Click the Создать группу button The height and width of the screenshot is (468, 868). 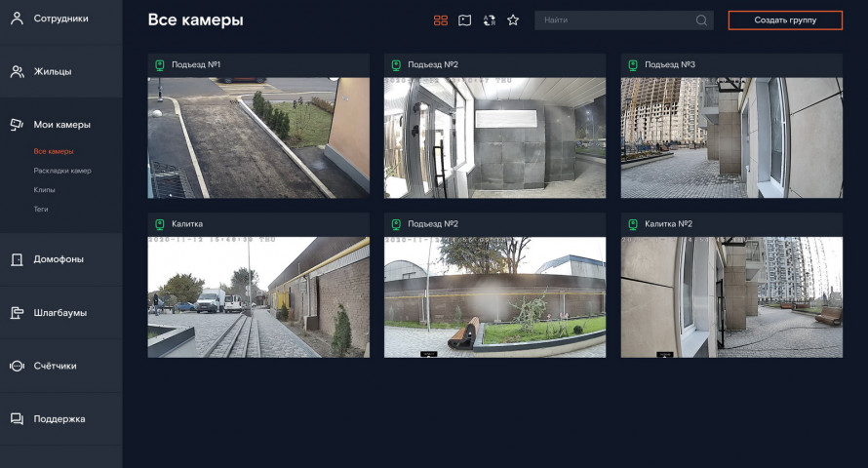tap(785, 20)
